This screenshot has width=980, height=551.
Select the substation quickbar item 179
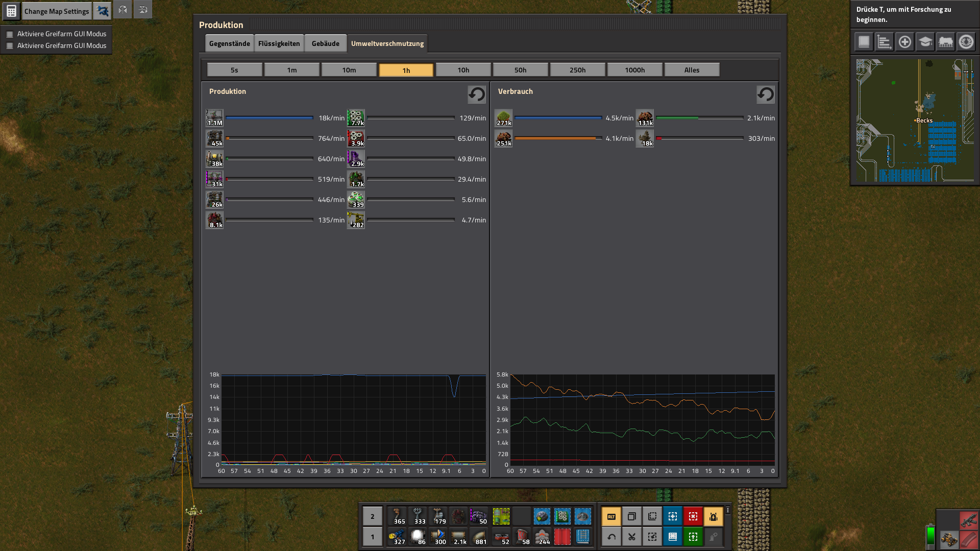point(438,516)
